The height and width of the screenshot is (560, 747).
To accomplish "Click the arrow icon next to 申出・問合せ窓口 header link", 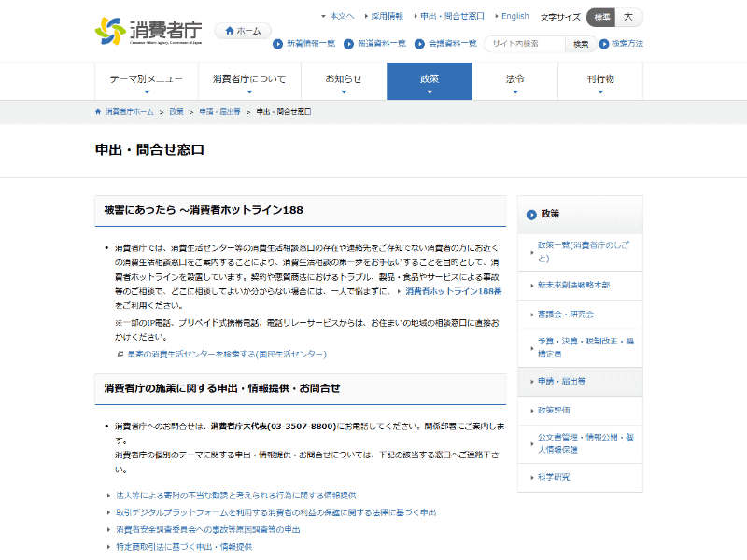I will 416,15.
